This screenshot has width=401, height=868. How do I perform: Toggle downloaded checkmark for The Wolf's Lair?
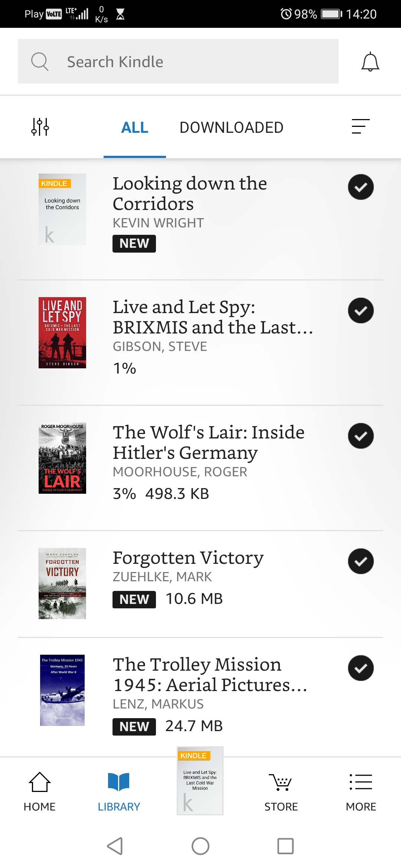pyautogui.click(x=361, y=436)
